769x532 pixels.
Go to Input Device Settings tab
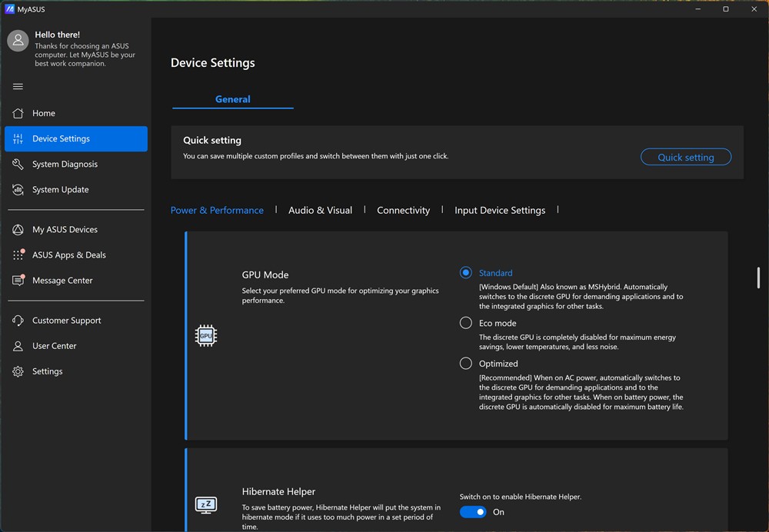pos(500,210)
